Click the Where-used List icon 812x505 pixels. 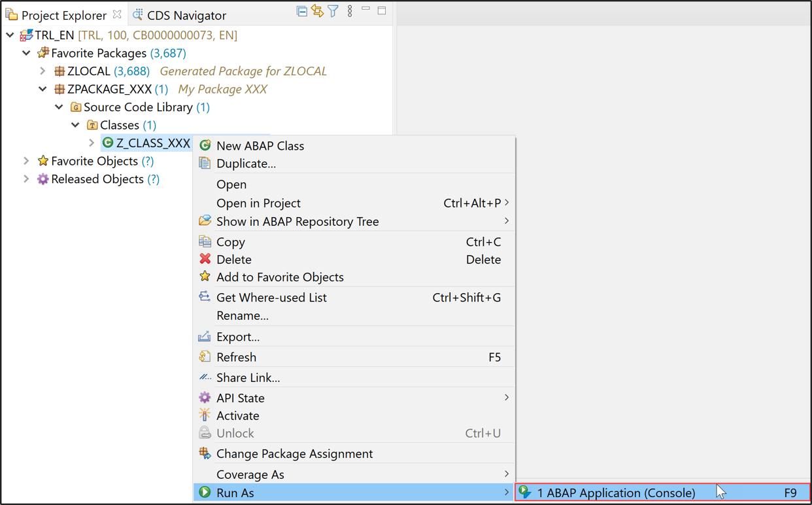pos(205,297)
